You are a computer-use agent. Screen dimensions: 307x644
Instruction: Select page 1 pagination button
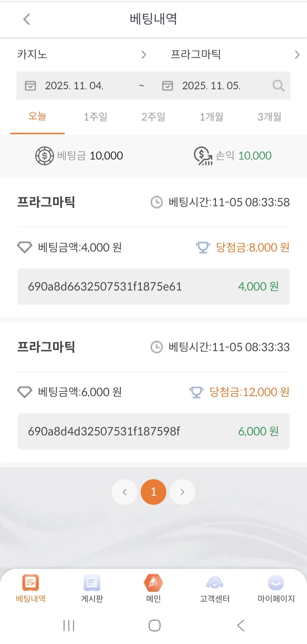point(153,492)
